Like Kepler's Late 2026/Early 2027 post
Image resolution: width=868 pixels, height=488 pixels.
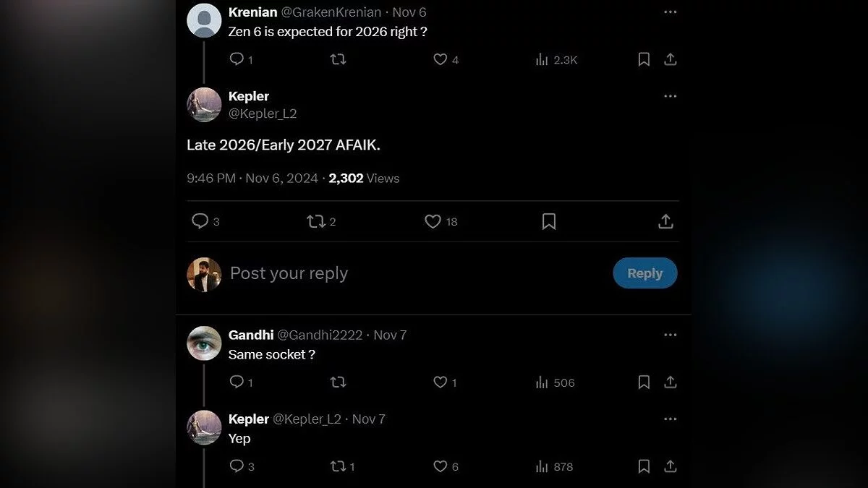point(433,222)
